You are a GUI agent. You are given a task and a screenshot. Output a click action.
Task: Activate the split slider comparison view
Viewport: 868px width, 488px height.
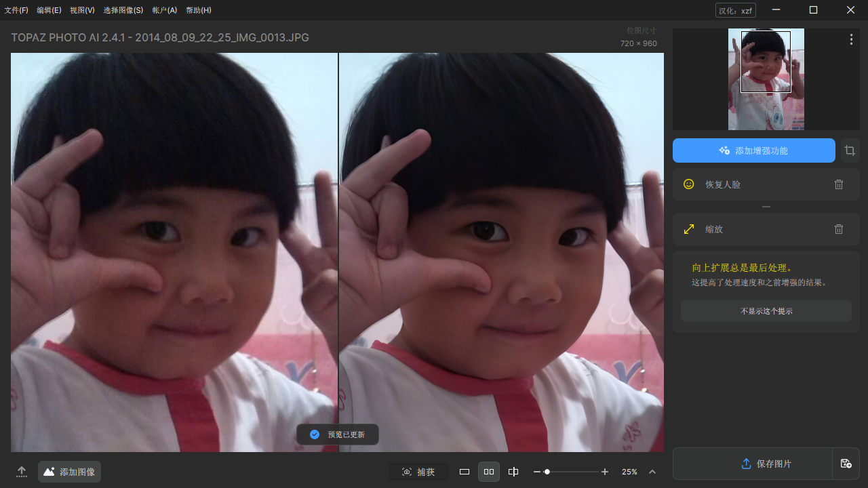tap(513, 471)
